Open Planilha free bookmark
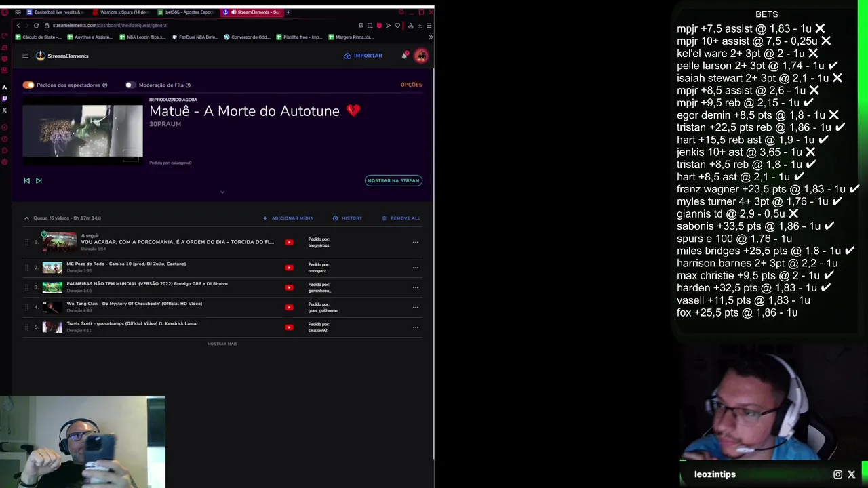 pos(299,37)
